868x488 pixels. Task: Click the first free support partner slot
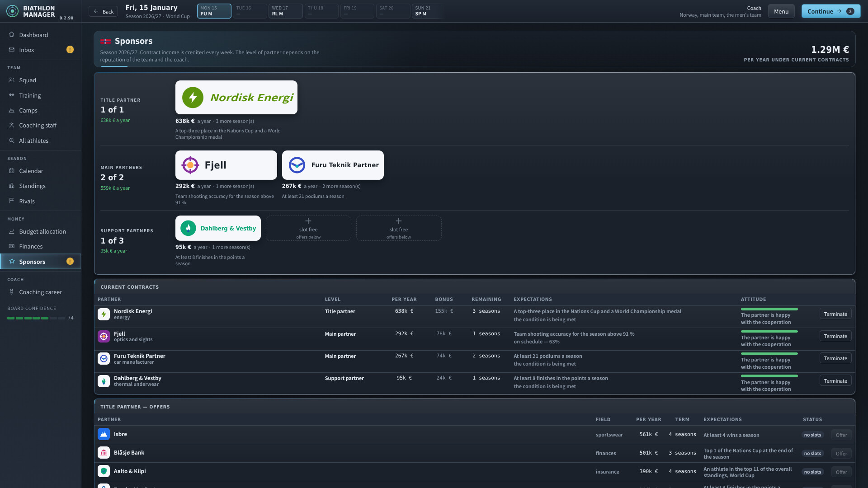tap(308, 228)
